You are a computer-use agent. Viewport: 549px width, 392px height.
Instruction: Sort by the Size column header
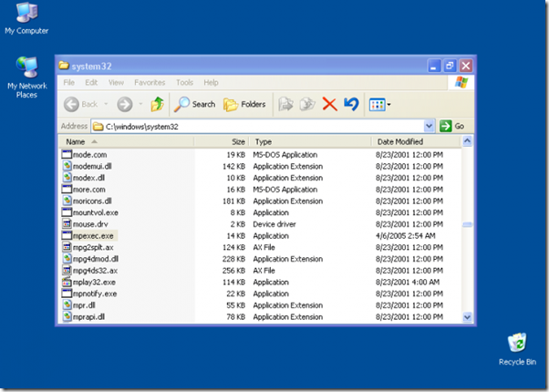pyautogui.click(x=222, y=141)
